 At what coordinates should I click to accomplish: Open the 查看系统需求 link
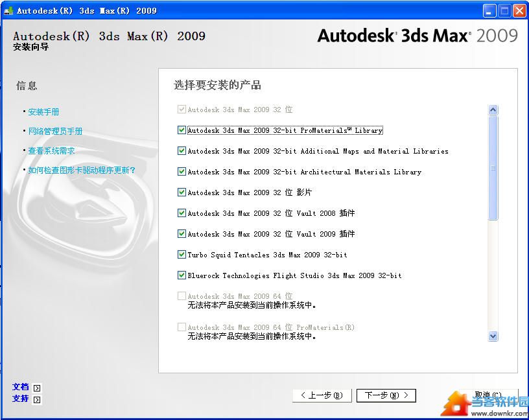51,151
